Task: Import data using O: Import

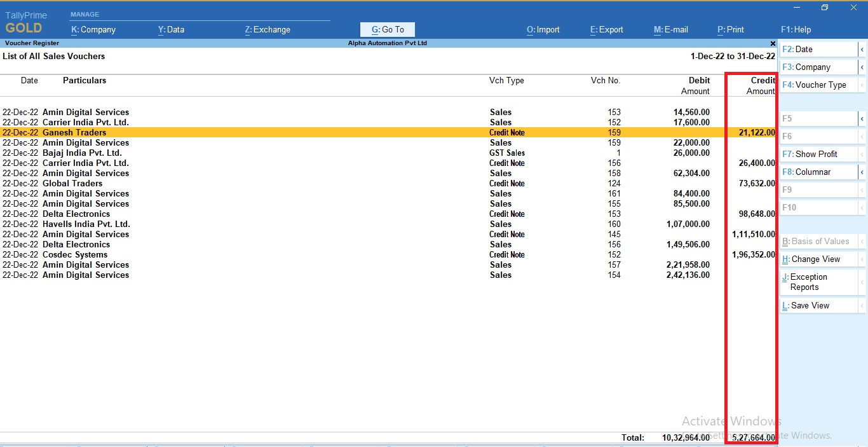Action: pos(543,29)
